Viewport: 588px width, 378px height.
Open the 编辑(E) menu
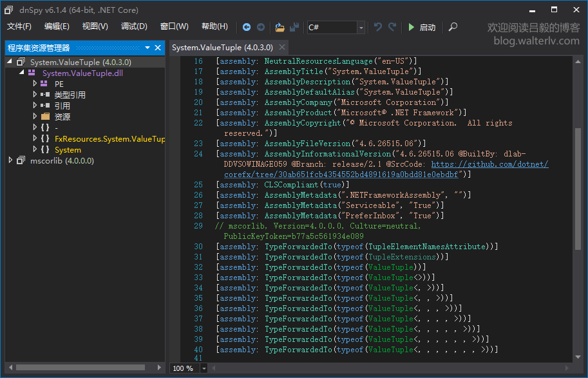(x=57, y=26)
